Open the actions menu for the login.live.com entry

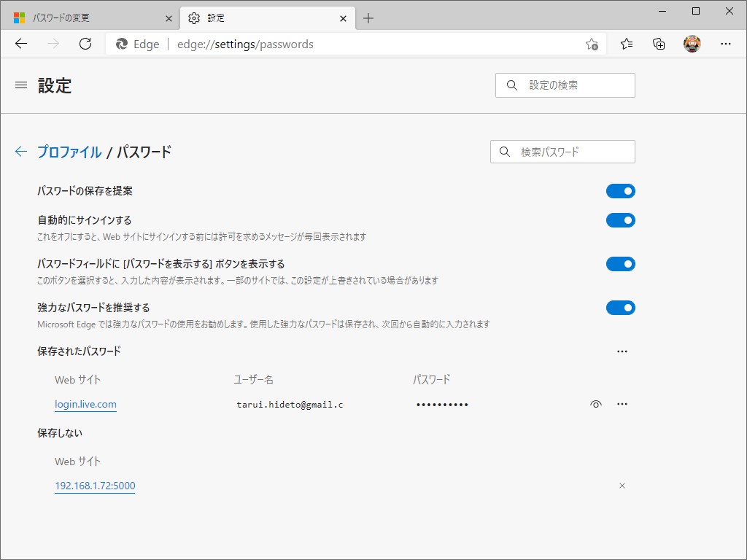(622, 403)
